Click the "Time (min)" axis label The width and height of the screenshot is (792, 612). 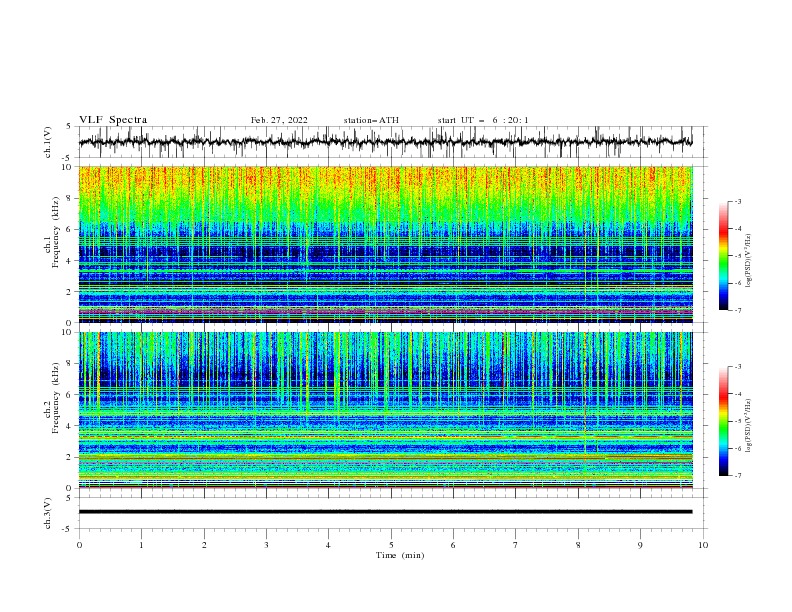[x=400, y=555]
